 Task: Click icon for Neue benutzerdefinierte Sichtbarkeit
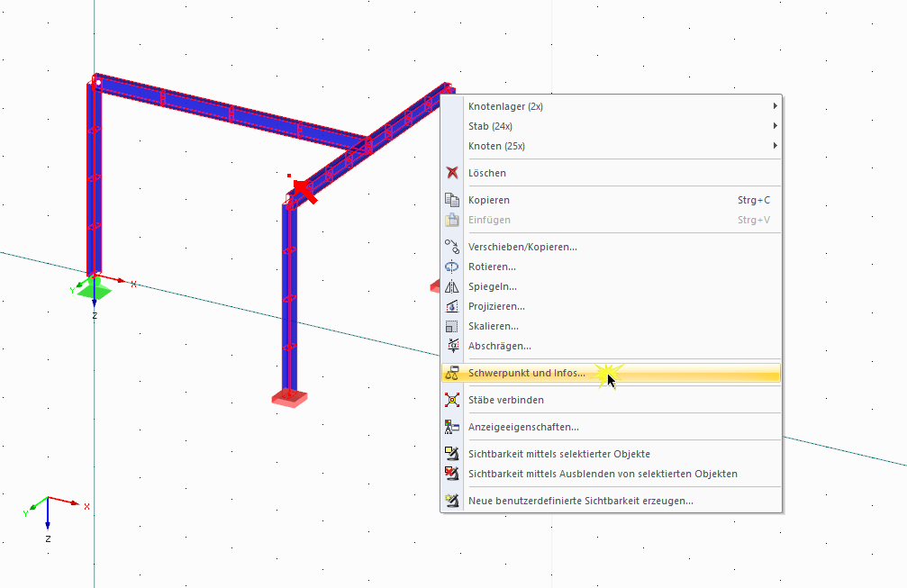point(452,501)
